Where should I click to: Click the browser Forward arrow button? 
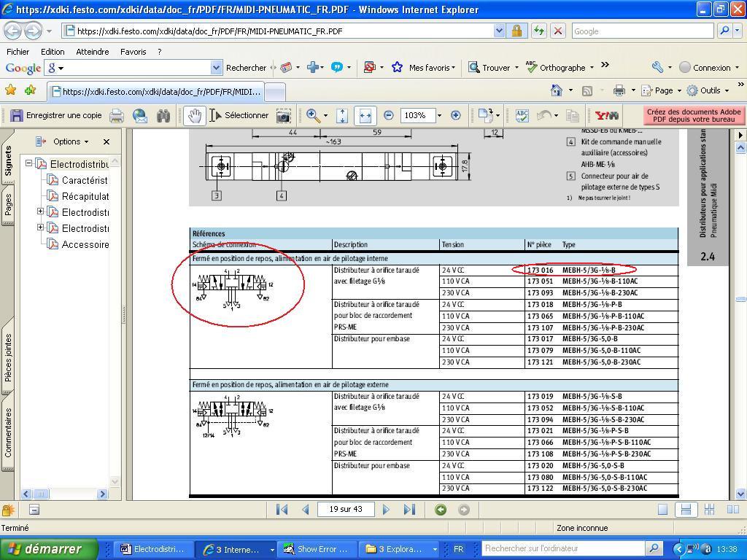tap(32, 31)
